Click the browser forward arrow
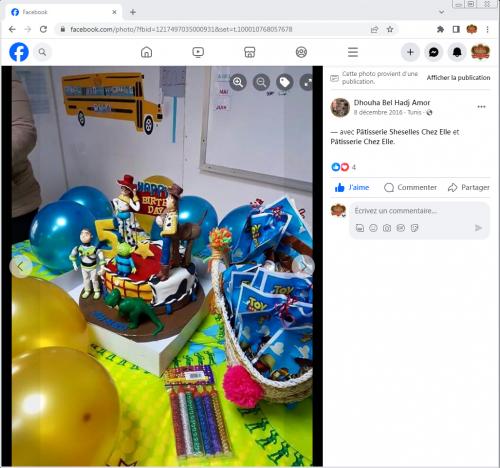Image resolution: width=500 pixels, height=468 pixels. coord(28,29)
